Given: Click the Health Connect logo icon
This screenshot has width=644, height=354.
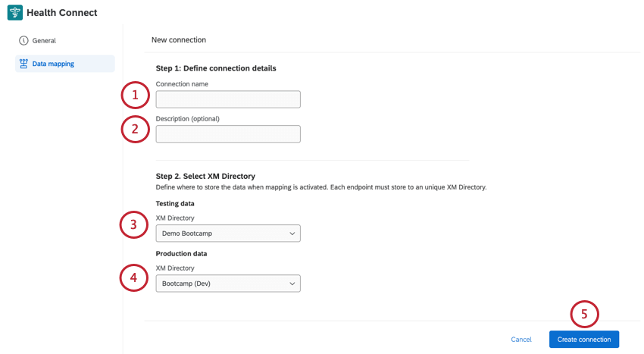Looking at the screenshot, I should 15,13.
